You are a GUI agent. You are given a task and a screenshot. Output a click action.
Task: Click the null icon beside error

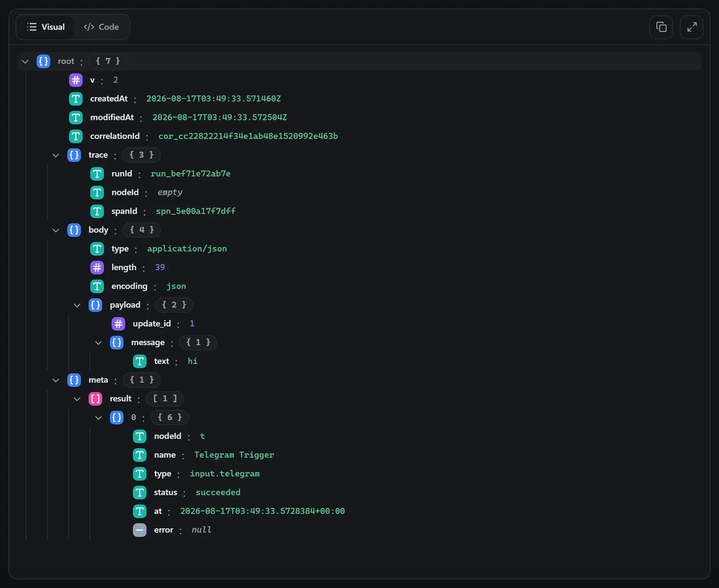point(140,530)
